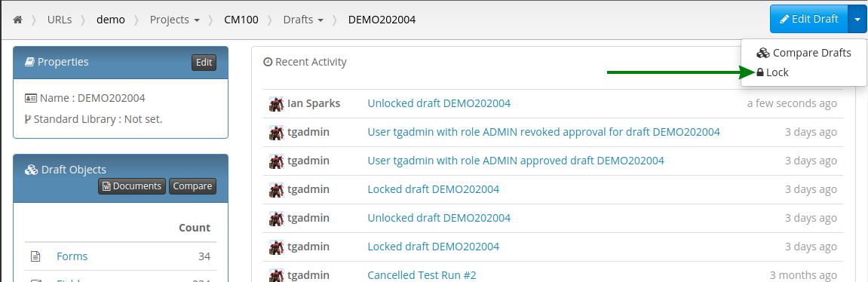868x282 pixels.
Task: Click the Properties Edit button
Action: (x=204, y=63)
